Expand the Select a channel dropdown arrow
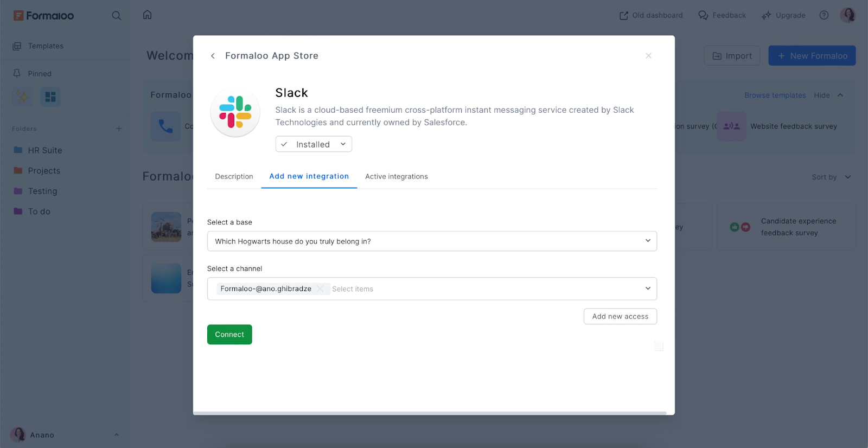 648,289
